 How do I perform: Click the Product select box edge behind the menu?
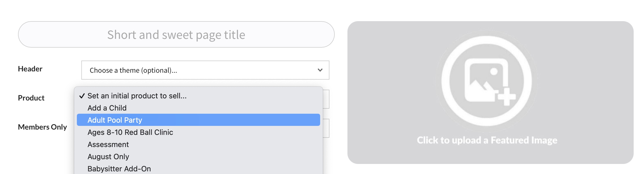pyautogui.click(x=326, y=99)
